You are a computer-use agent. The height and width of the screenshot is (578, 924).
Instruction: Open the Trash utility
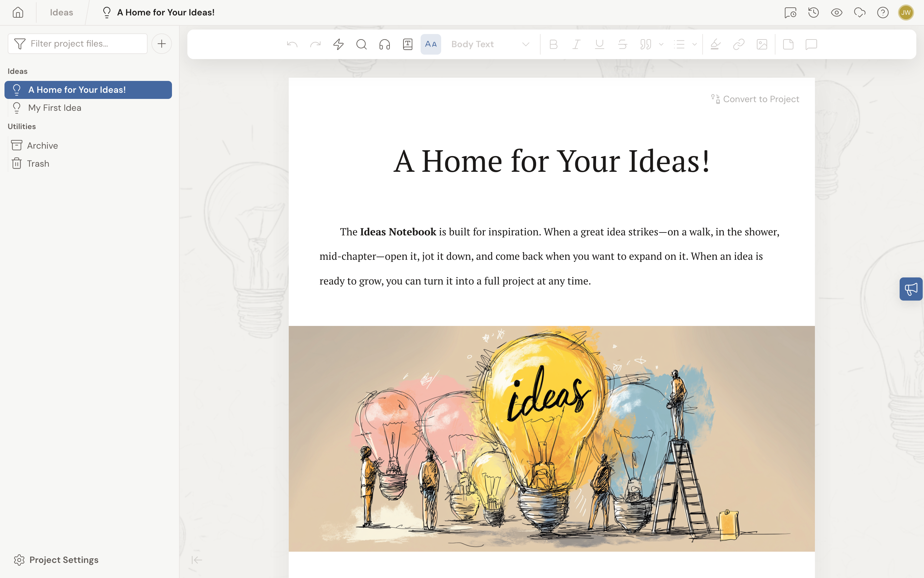point(88,164)
